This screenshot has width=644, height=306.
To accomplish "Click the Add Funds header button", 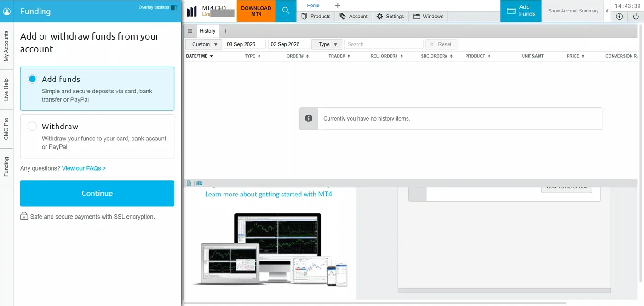I will 521,11.
